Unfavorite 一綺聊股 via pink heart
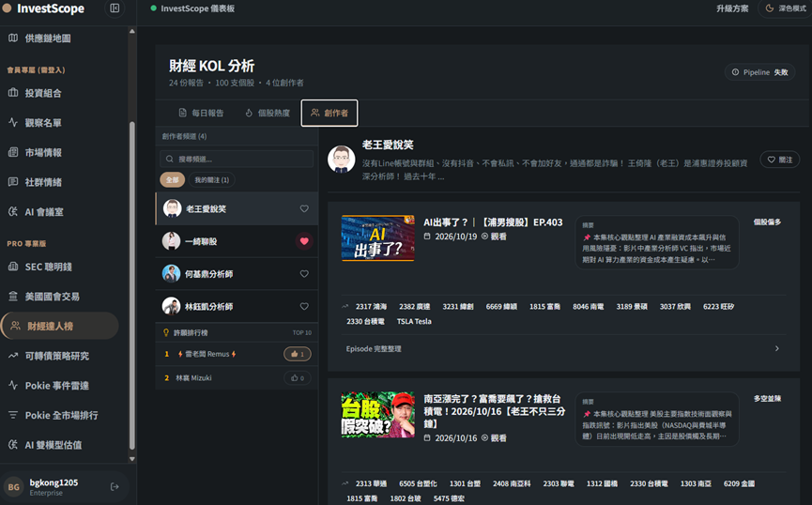This screenshot has width=812, height=505. tap(304, 241)
